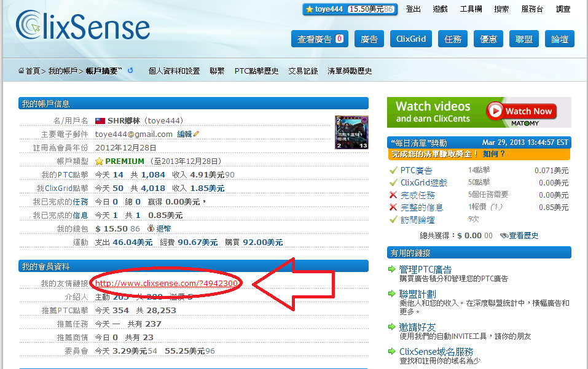
Task: Switch to 清單獎勵歷史 tab
Action: click(350, 71)
